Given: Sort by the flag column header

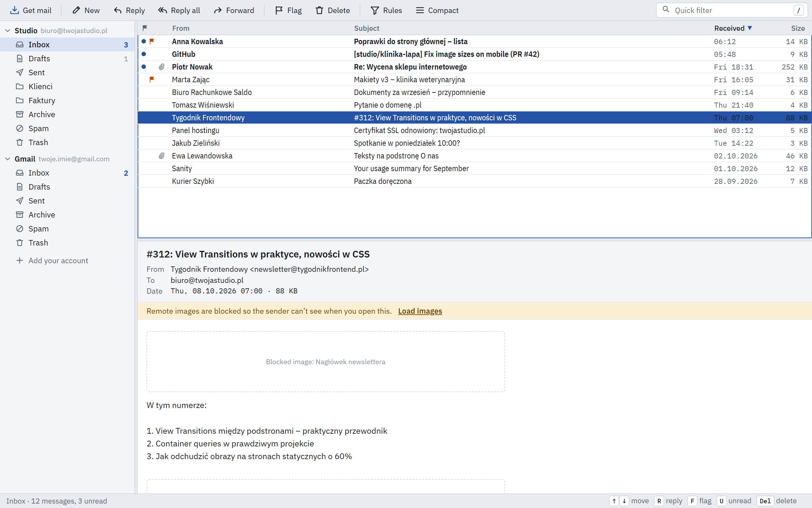Looking at the screenshot, I should click(x=145, y=28).
